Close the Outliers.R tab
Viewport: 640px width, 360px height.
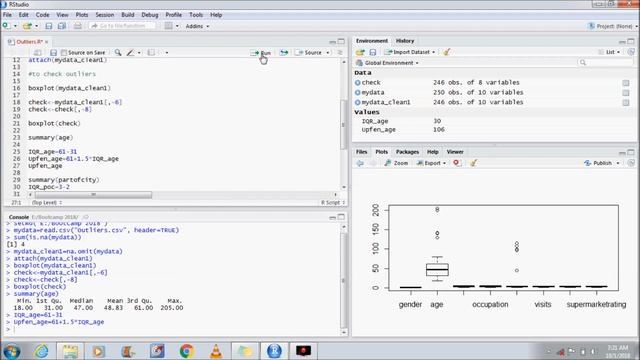click(x=47, y=42)
